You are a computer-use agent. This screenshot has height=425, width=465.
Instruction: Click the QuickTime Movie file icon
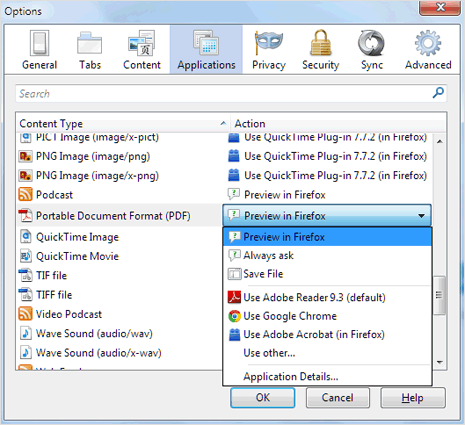25,256
